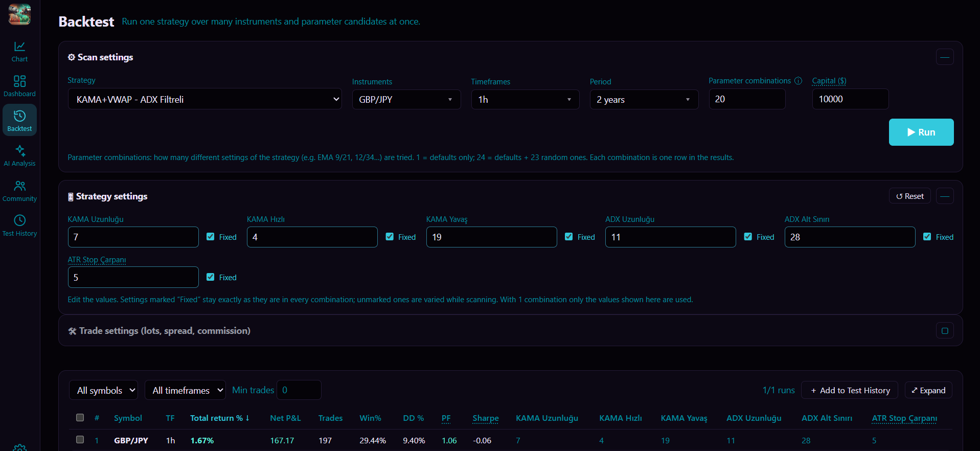Reset the strategy settings
Screen dimensions: 980x451
coord(910,196)
